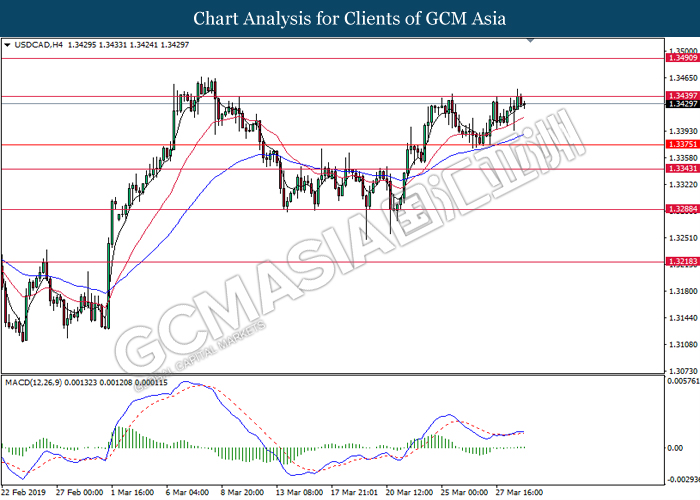Click the 8 Mar 20:00 time axis label

pos(242,492)
